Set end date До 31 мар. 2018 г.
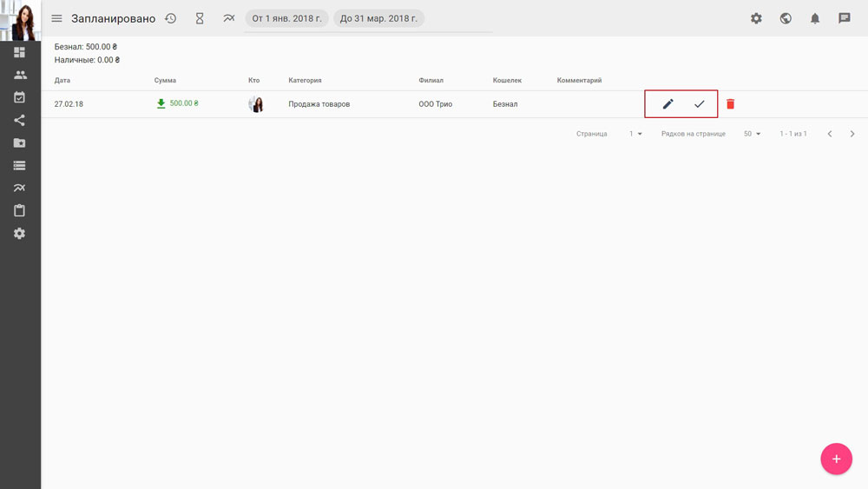The width and height of the screenshot is (868, 489). point(378,18)
